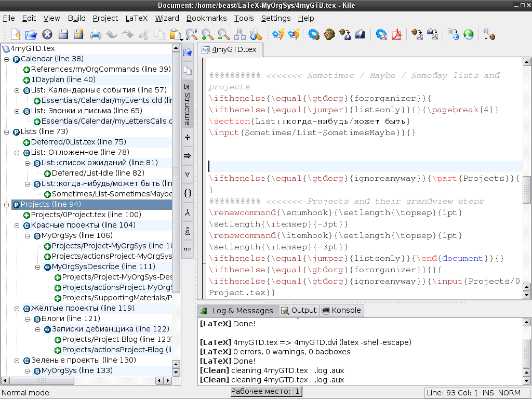Click the Print icon in toolbar
Viewport: 532px width, 399px height.
pyautogui.click(x=96, y=35)
